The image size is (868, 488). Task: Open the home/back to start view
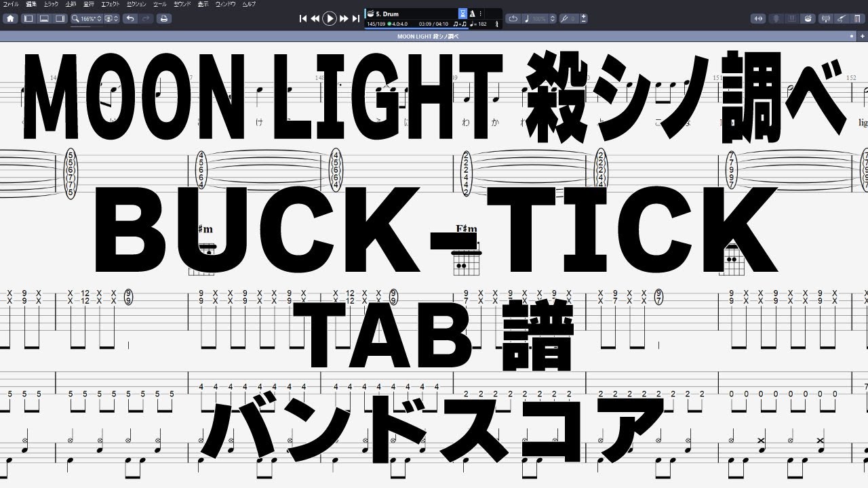coord(9,18)
